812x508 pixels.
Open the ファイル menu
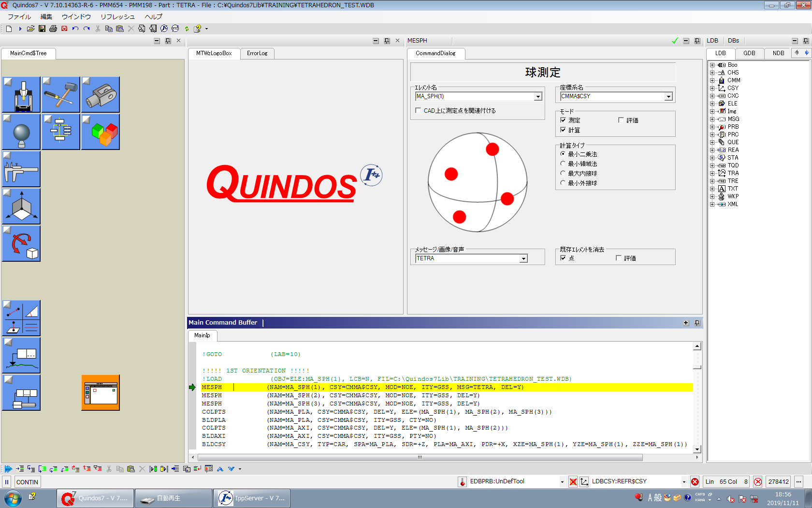point(19,16)
